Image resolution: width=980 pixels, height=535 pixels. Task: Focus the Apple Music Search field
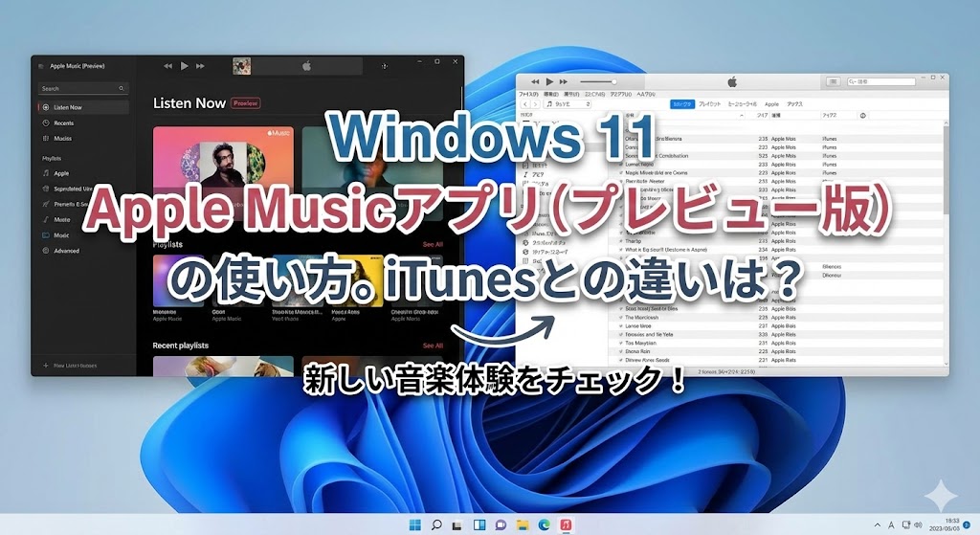83,88
